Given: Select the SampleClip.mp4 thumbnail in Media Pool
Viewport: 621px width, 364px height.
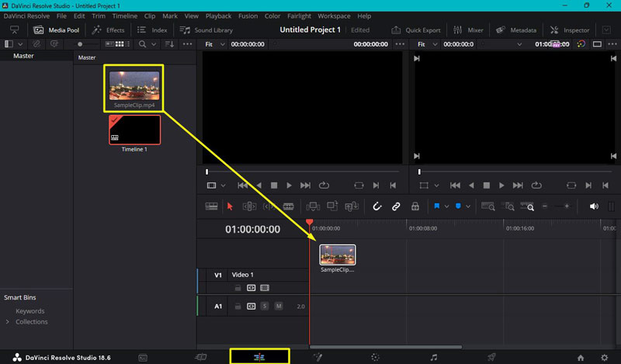Looking at the screenshot, I should [x=134, y=86].
